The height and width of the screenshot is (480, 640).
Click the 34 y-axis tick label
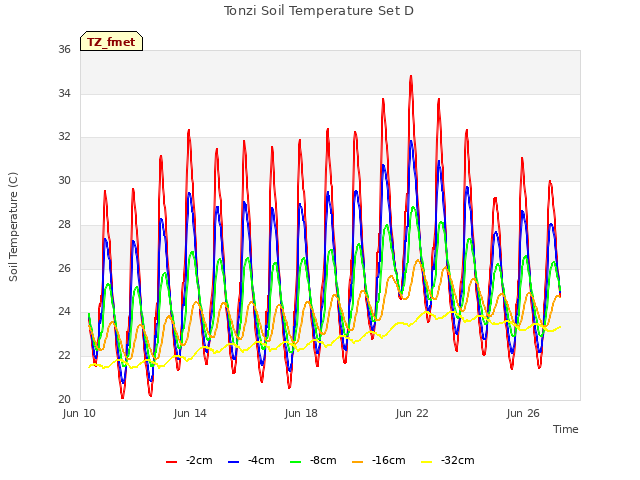point(64,93)
